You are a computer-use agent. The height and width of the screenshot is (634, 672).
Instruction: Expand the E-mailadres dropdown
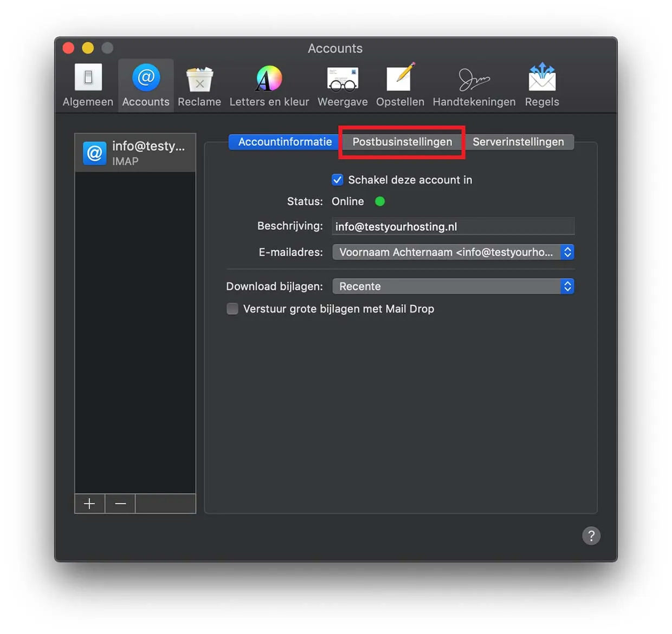click(453, 253)
